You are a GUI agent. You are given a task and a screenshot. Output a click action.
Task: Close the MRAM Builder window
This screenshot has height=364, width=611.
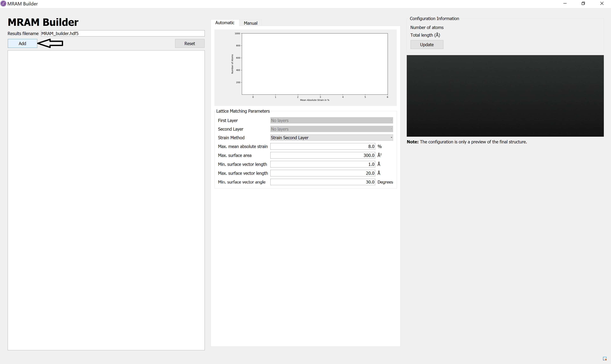602,4
